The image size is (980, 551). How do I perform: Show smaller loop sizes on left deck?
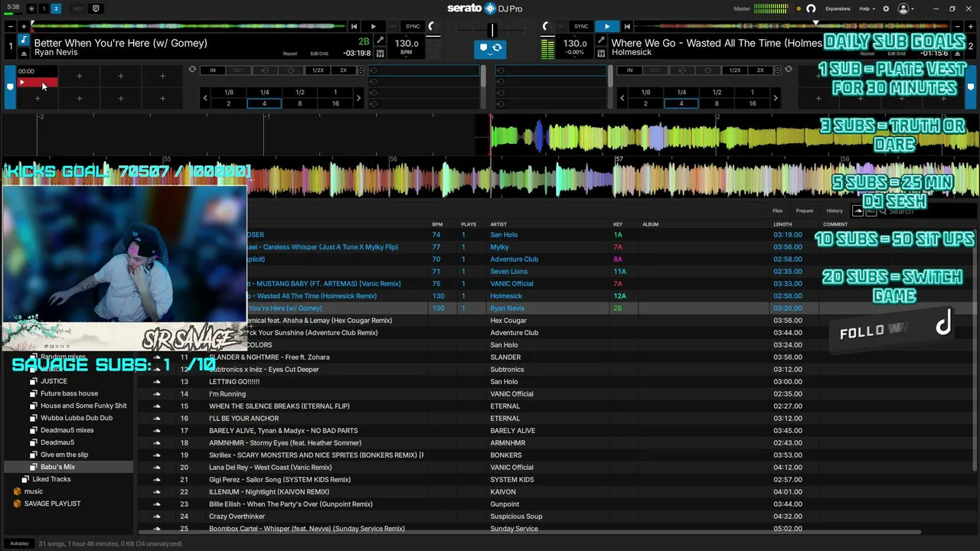click(205, 98)
